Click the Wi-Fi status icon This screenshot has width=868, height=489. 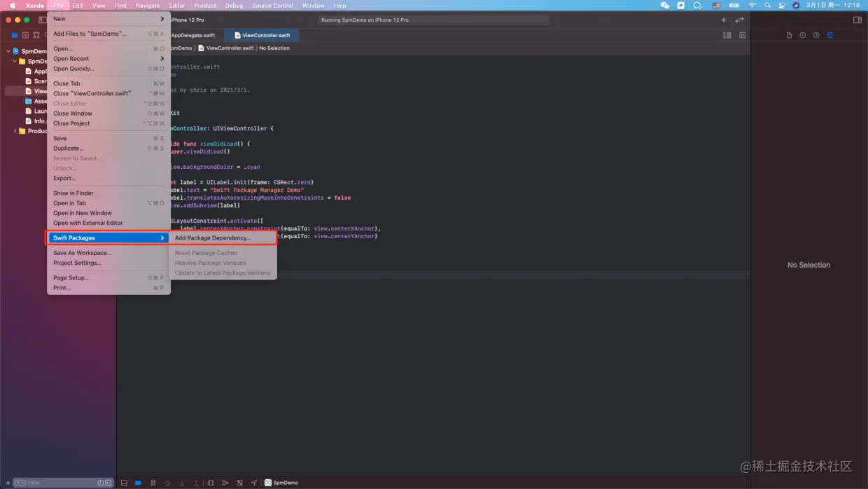(752, 6)
